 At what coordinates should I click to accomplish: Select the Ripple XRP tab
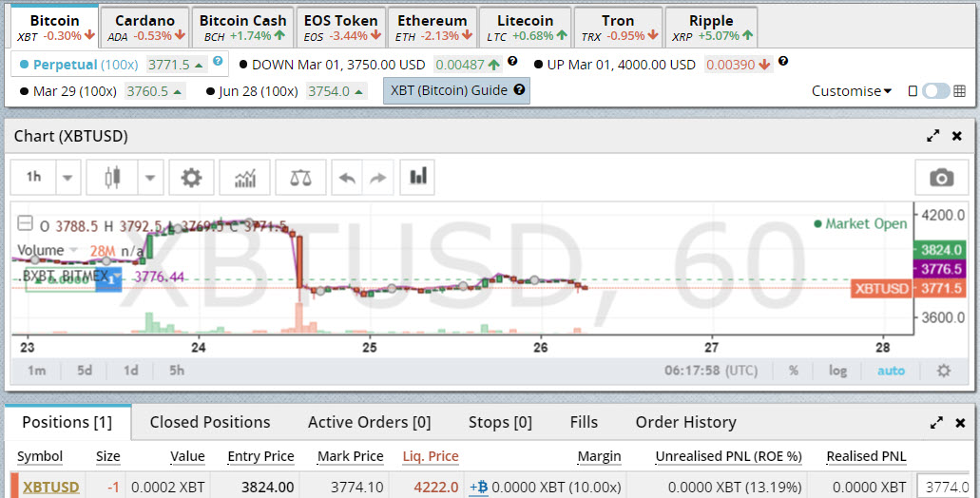711,28
